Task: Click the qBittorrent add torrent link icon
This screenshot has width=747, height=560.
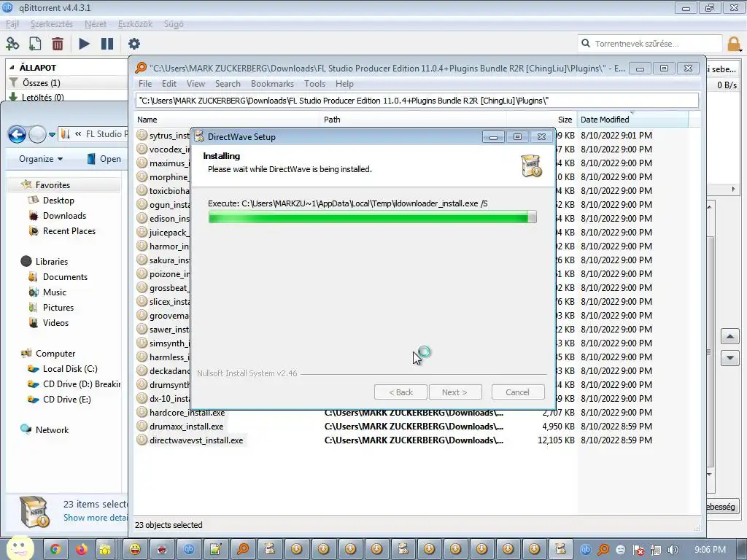Action: 12,44
